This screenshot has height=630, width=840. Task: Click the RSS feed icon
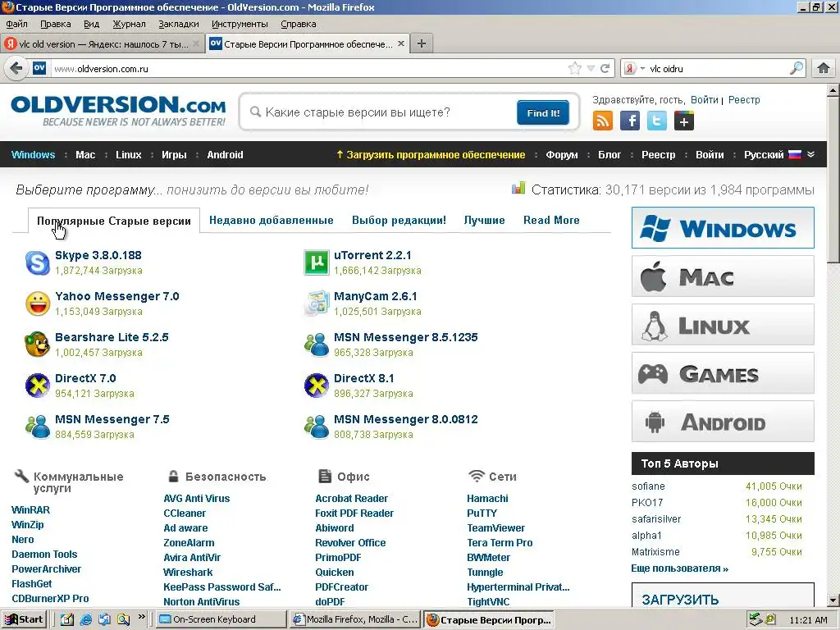(603, 121)
